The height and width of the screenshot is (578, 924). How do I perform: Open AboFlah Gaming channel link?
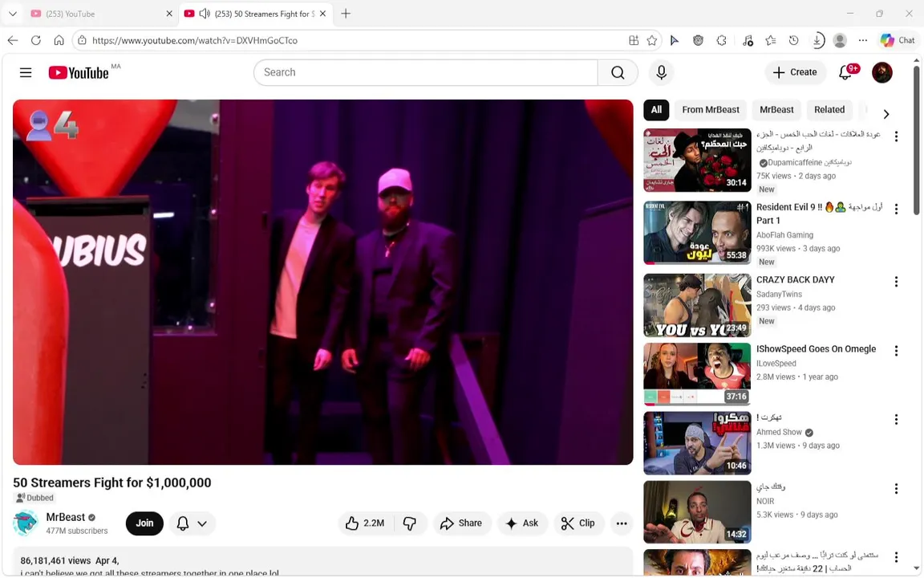tap(784, 234)
